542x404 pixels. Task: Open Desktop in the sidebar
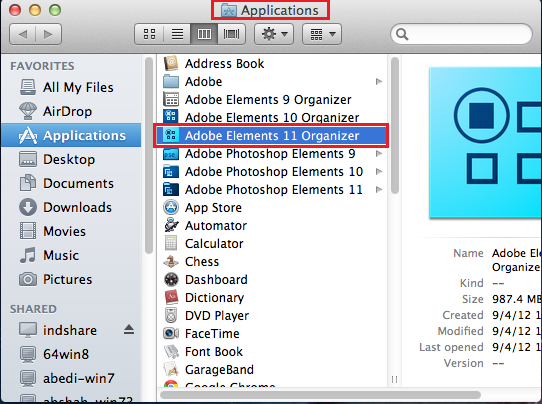71,159
